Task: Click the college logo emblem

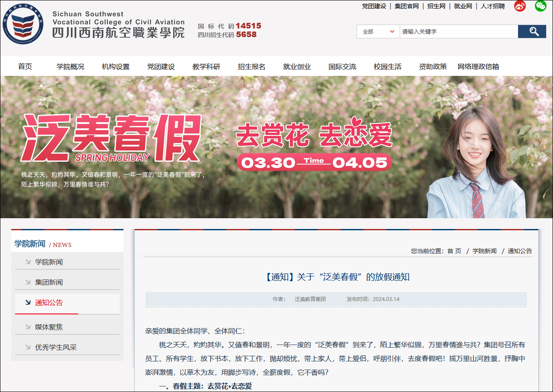Action: pos(22,24)
